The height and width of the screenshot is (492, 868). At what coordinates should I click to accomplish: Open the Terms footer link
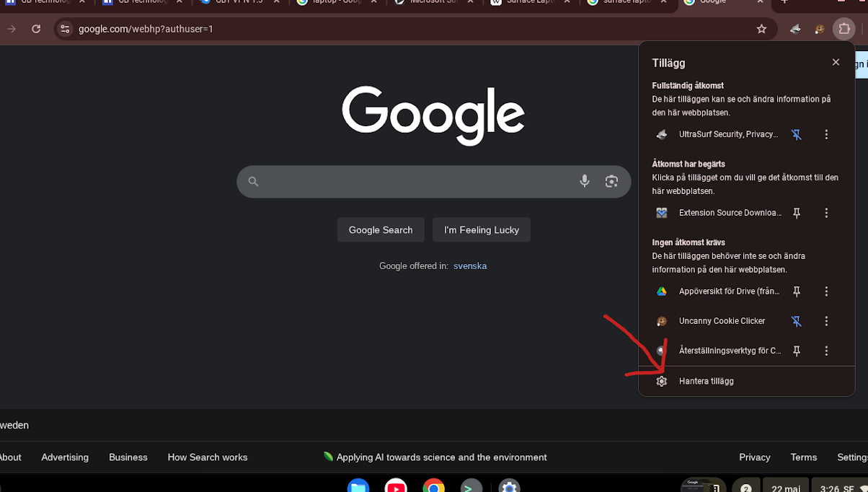click(804, 457)
